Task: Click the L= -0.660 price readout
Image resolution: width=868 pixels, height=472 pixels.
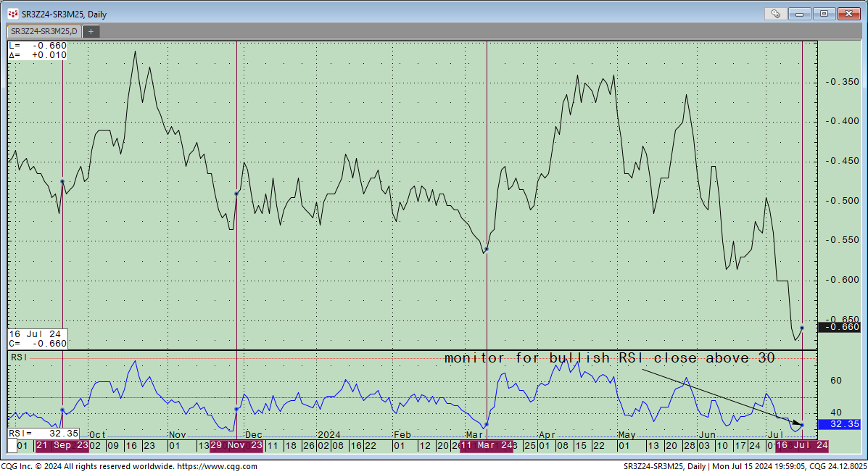Action: (x=36, y=46)
